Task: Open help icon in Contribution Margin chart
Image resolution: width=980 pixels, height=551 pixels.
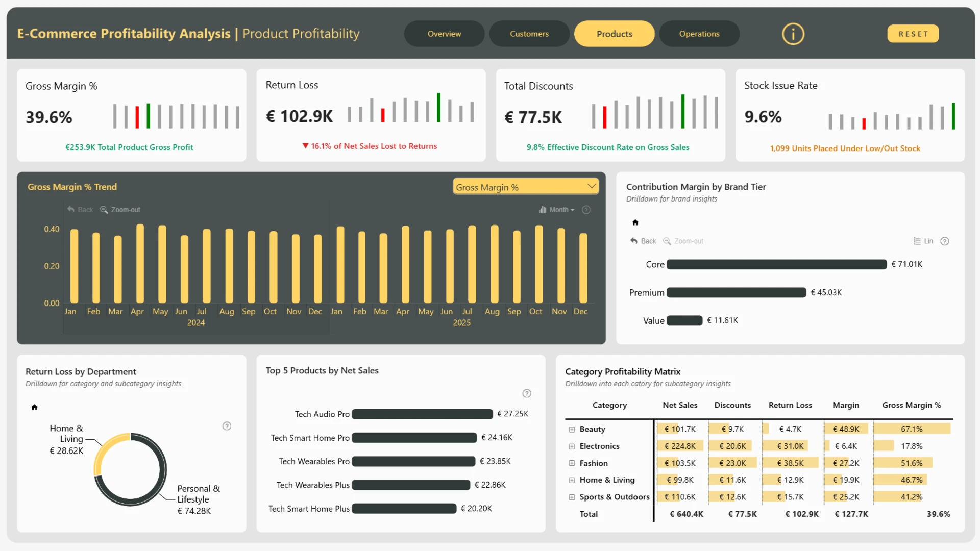Action: point(945,241)
